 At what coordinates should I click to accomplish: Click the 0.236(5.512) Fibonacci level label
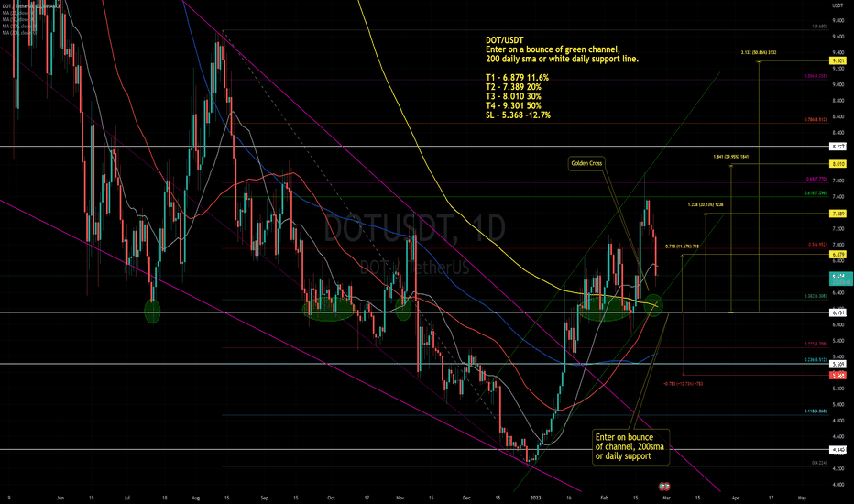pos(816,359)
